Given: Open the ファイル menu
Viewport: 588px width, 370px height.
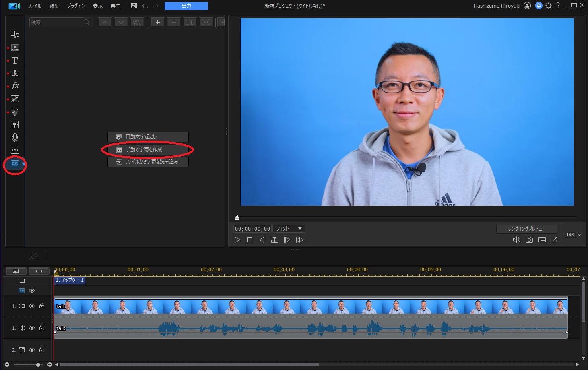Looking at the screenshot, I should (35, 6).
